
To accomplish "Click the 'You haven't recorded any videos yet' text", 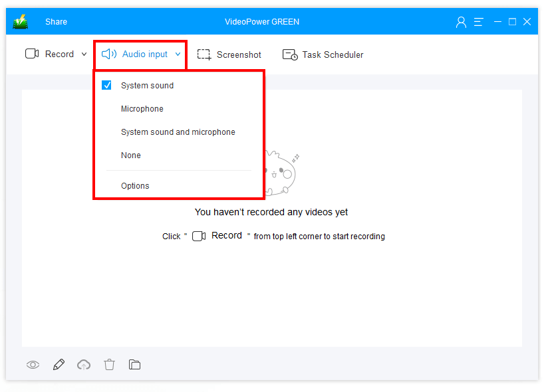I will 271,212.
